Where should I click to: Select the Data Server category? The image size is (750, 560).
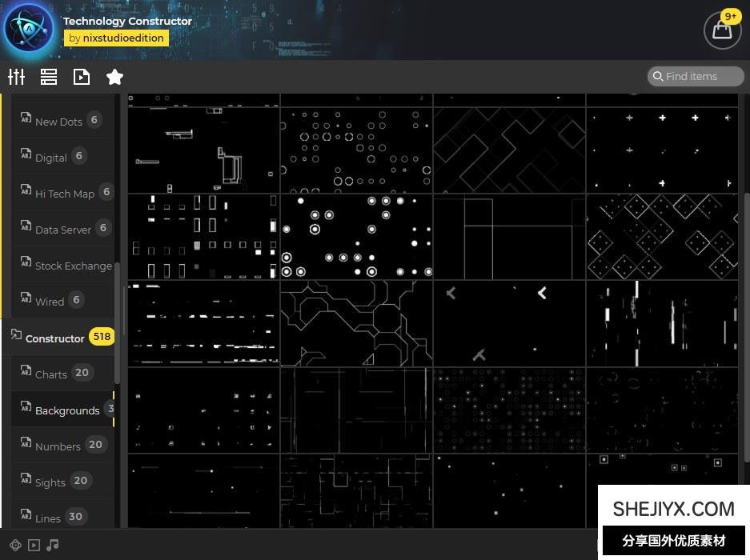tap(62, 230)
